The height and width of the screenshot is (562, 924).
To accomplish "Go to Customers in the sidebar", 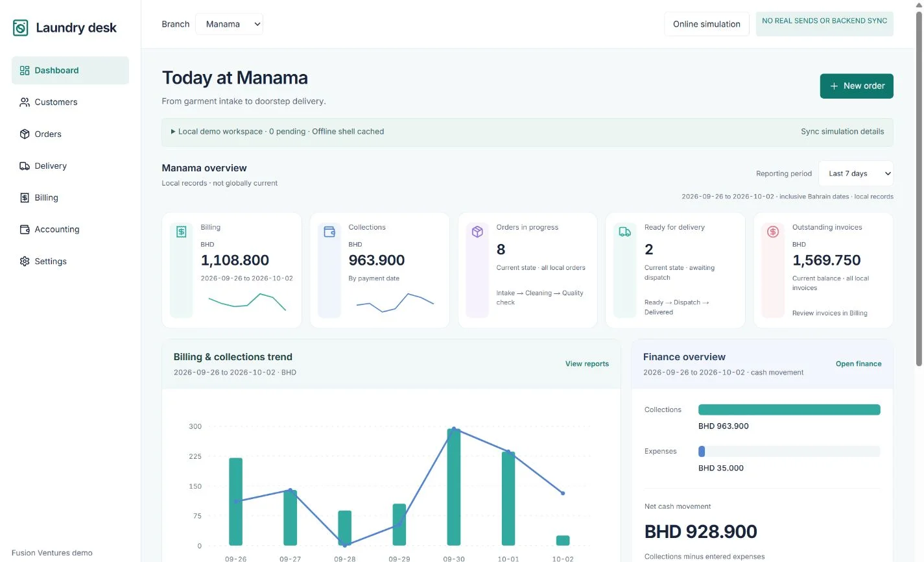I will pos(70,102).
